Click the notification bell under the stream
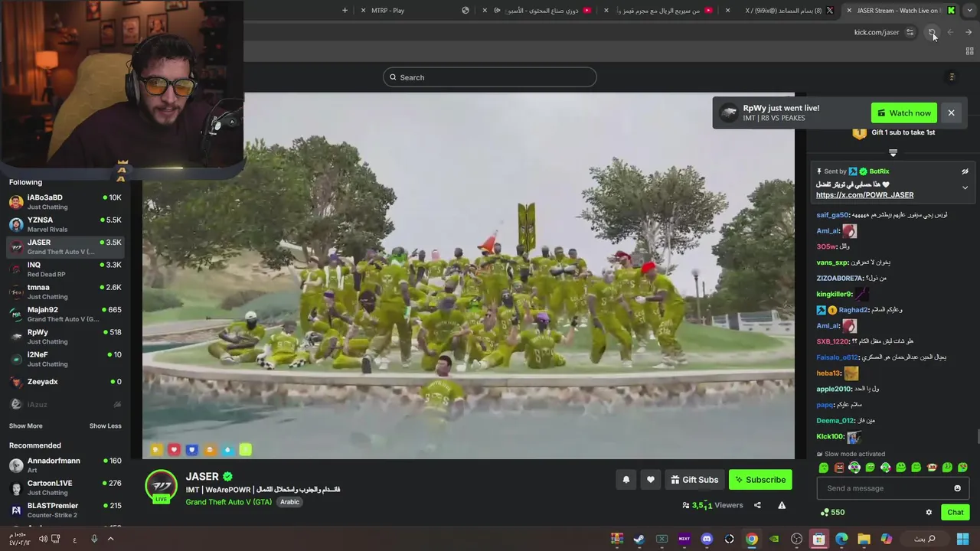 626,480
